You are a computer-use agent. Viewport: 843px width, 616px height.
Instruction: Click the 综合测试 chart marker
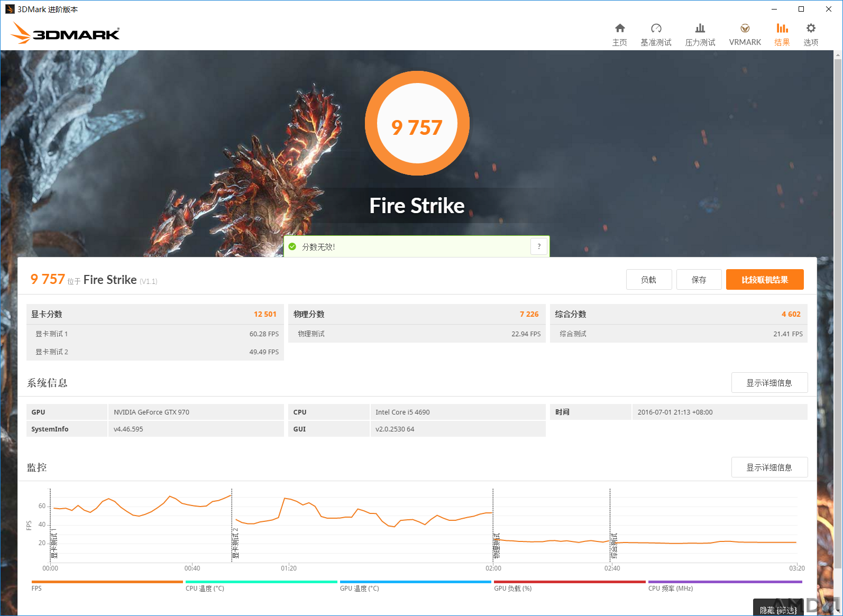613,546
